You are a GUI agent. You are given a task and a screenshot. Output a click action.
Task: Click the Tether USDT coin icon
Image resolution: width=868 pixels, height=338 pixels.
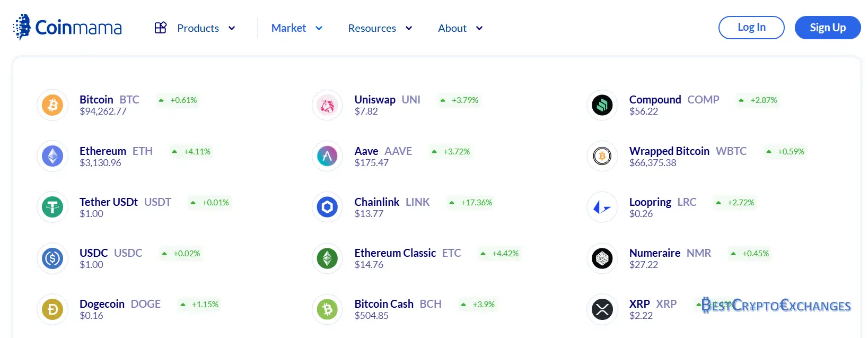tap(52, 207)
